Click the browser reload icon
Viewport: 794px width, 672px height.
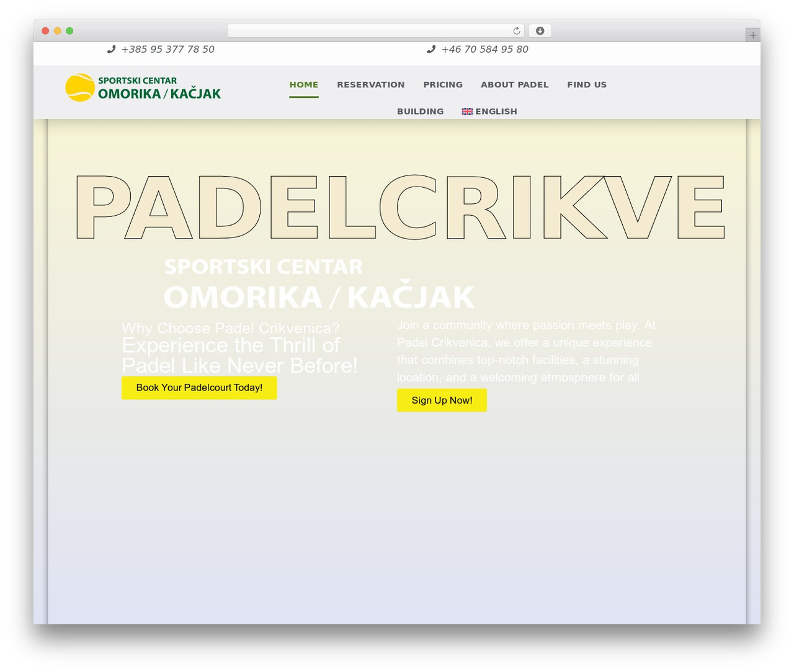click(x=516, y=31)
